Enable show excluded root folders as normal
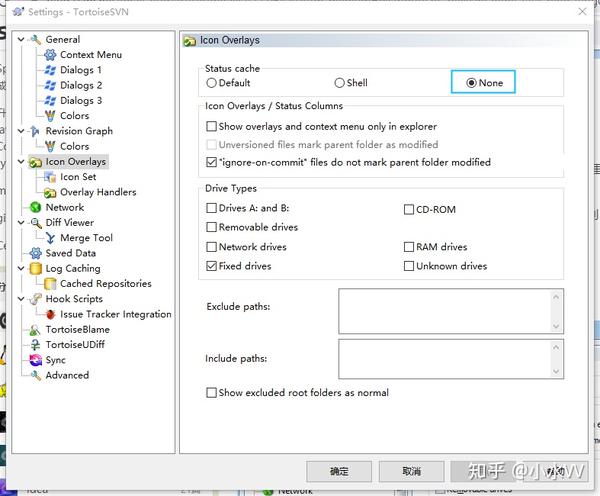Viewport: 600px width, 496px height. click(x=211, y=393)
